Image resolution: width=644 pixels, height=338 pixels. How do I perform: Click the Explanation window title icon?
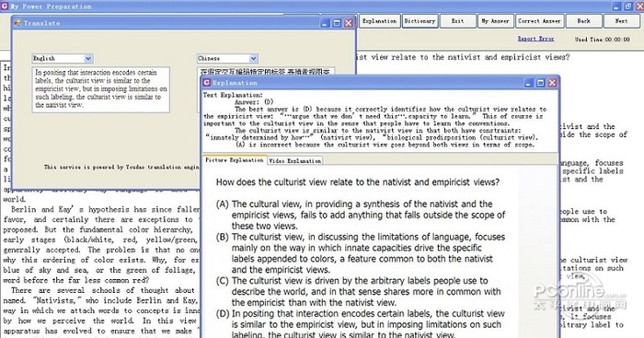(207, 83)
